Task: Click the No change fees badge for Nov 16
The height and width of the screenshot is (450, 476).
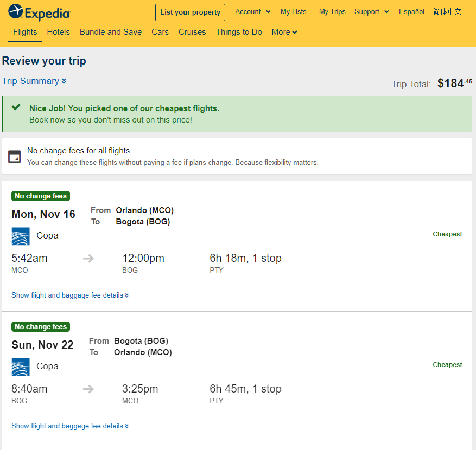Action: [x=41, y=196]
